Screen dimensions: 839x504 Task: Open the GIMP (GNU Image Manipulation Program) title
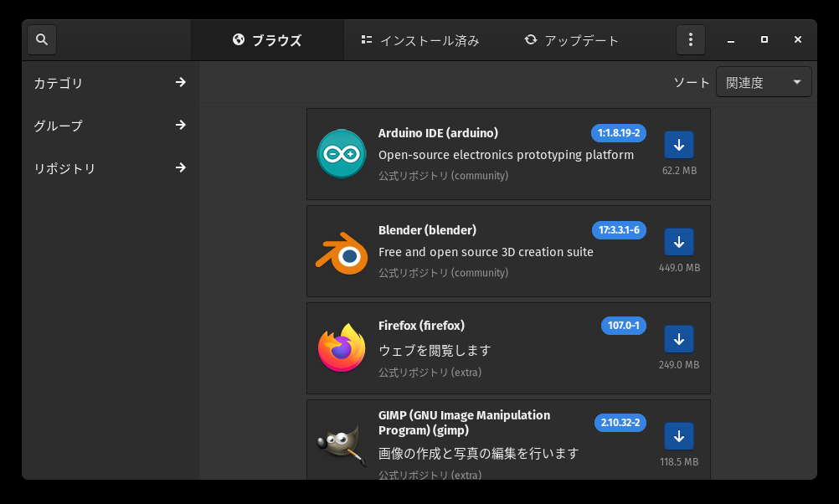464,423
